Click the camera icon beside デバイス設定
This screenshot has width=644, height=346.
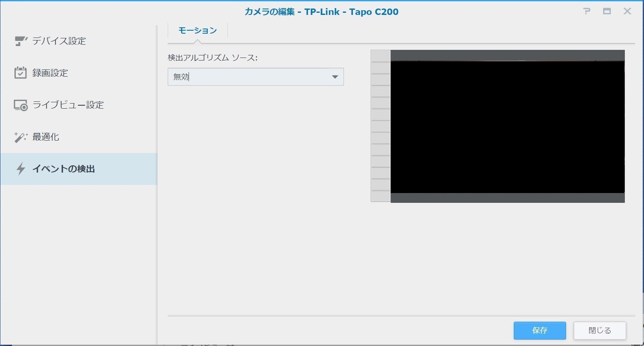[x=20, y=41]
